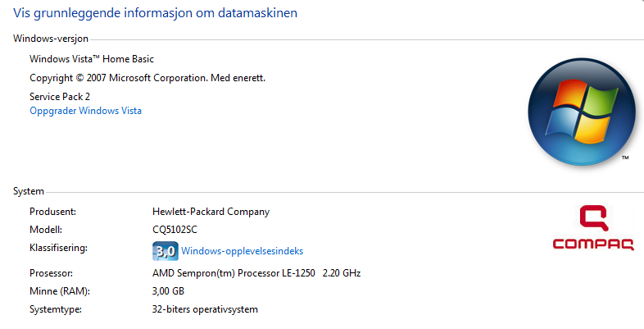The image size is (644, 329).
Task: Open the Windows-opplevelsesindeks link
Action: pyautogui.click(x=242, y=251)
